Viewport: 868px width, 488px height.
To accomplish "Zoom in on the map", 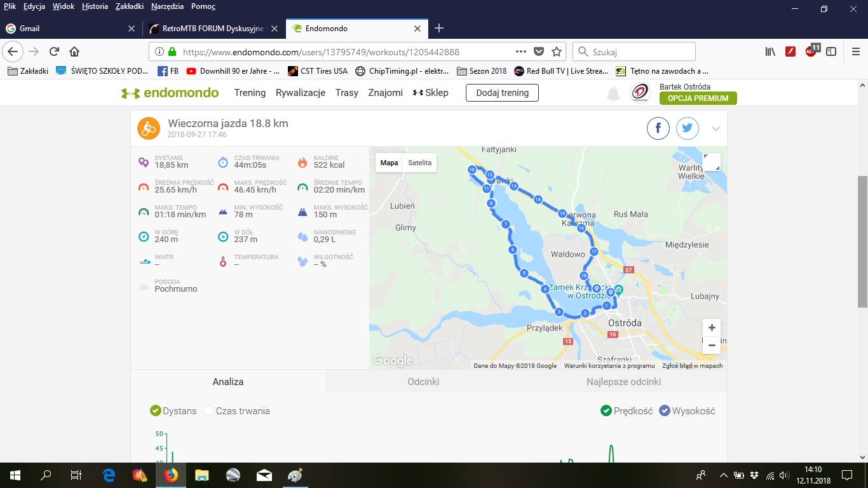I will pyautogui.click(x=712, y=328).
